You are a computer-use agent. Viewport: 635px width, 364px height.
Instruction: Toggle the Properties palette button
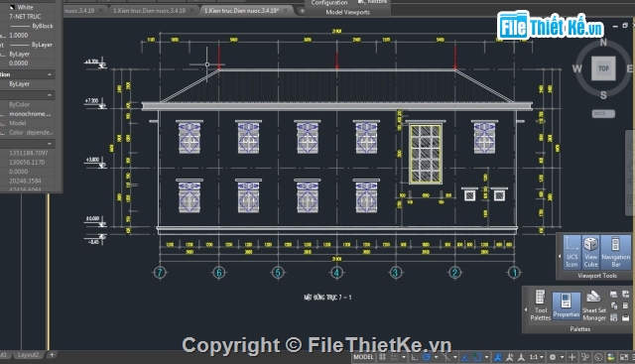[567, 305]
